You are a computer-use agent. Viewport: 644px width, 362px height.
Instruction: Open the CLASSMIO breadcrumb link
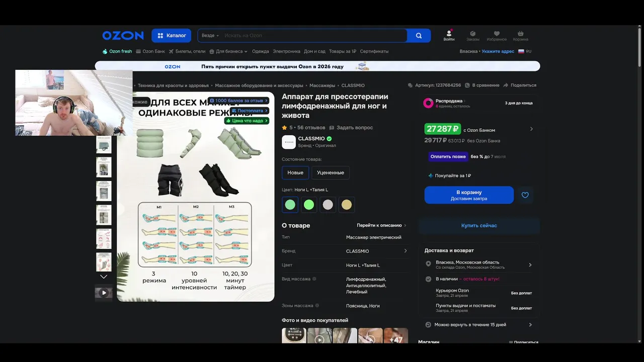coord(353,85)
